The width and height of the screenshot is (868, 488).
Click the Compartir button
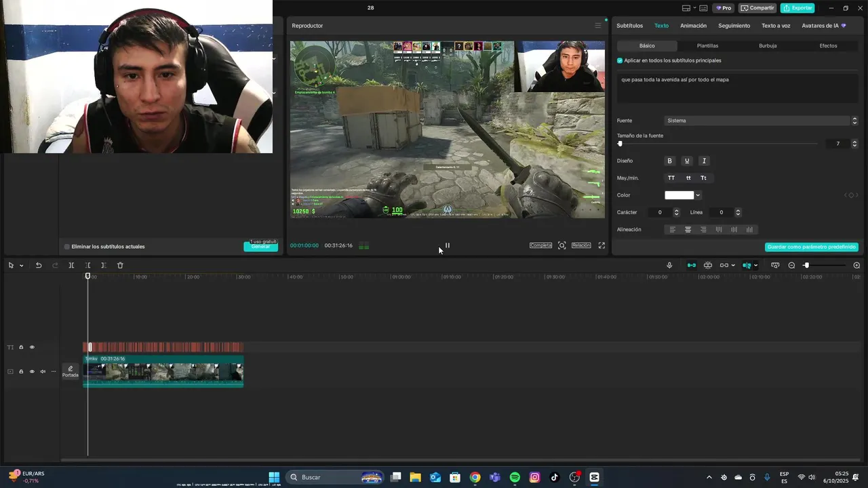tap(757, 8)
